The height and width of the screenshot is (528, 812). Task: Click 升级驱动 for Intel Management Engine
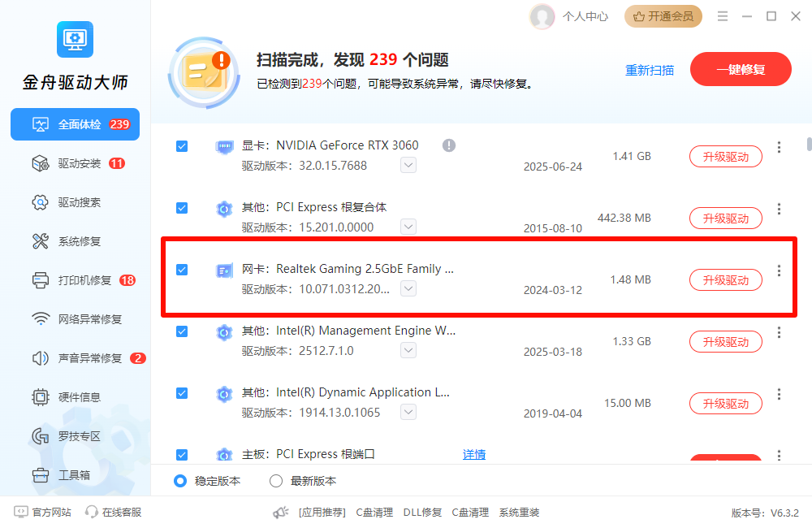coord(725,341)
